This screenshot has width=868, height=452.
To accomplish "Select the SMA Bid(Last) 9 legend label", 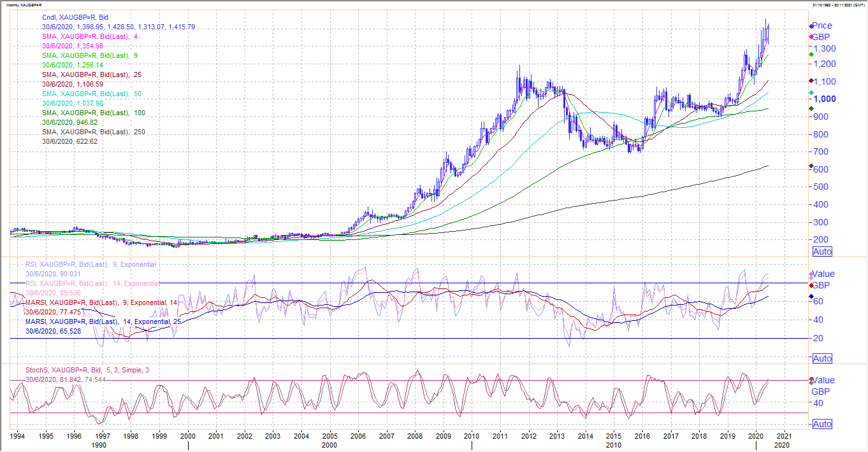I will (x=90, y=55).
